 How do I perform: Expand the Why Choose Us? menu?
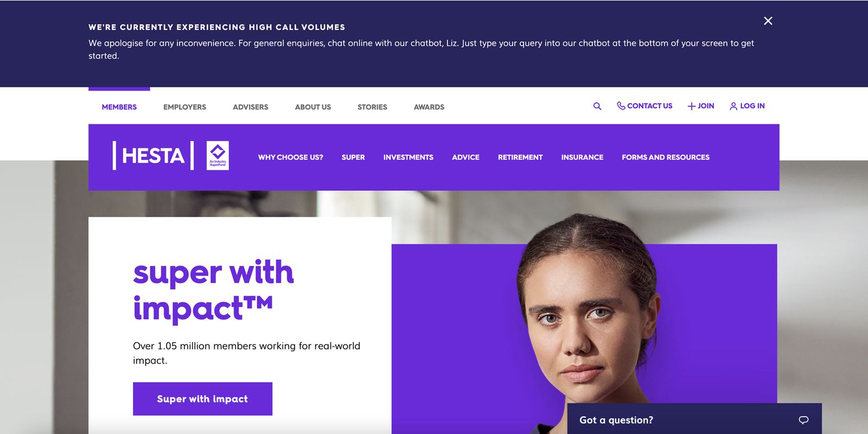click(x=291, y=157)
